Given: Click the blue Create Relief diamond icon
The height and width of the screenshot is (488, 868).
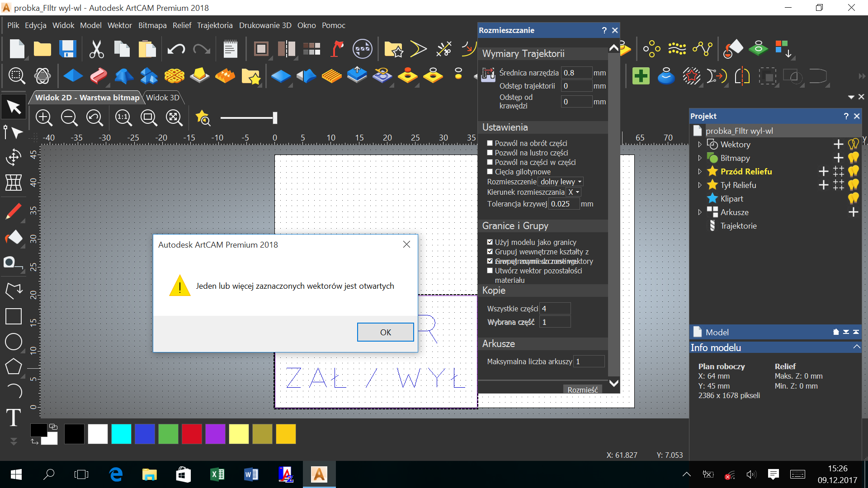Looking at the screenshot, I should point(73,76).
